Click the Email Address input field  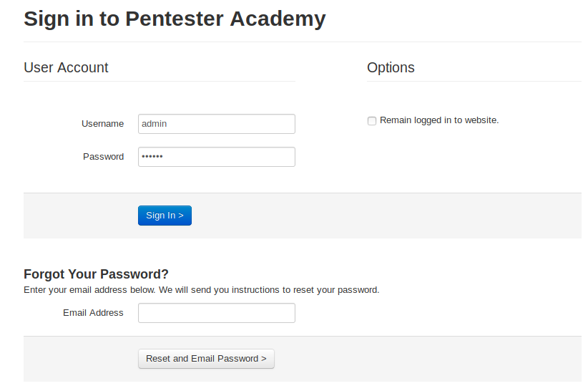tap(216, 313)
